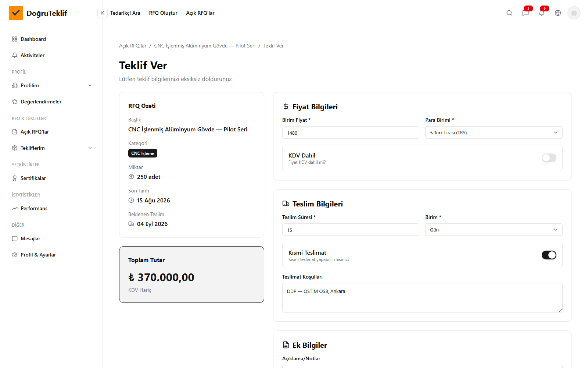Open Aktiviteler in the sidebar
The width and height of the screenshot is (588, 368).
(x=51, y=55)
